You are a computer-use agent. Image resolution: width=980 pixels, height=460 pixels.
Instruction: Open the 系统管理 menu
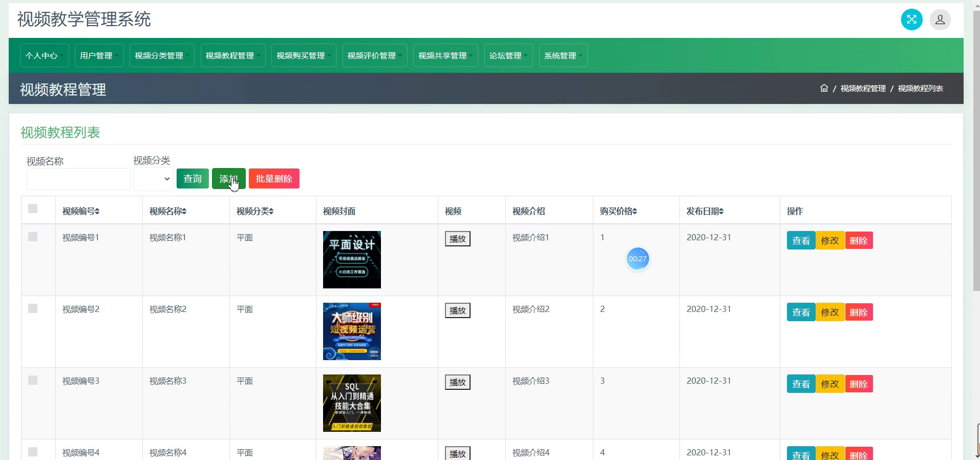click(563, 55)
